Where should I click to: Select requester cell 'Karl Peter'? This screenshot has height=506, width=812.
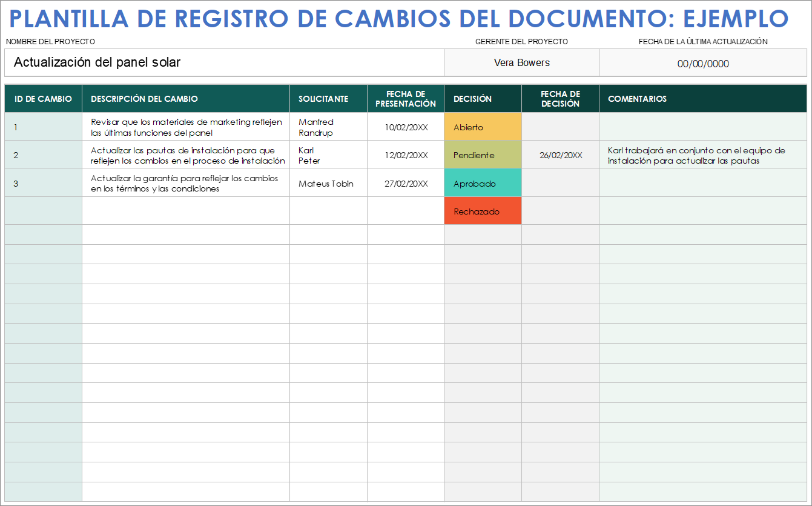click(x=328, y=155)
